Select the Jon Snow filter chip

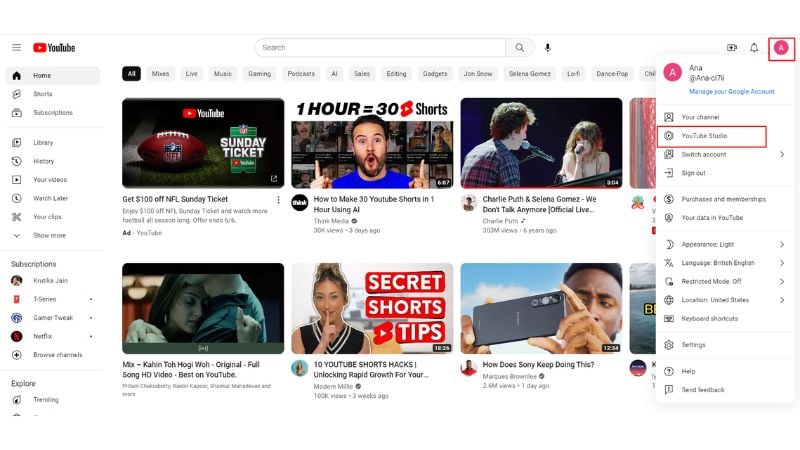coord(478,73)
